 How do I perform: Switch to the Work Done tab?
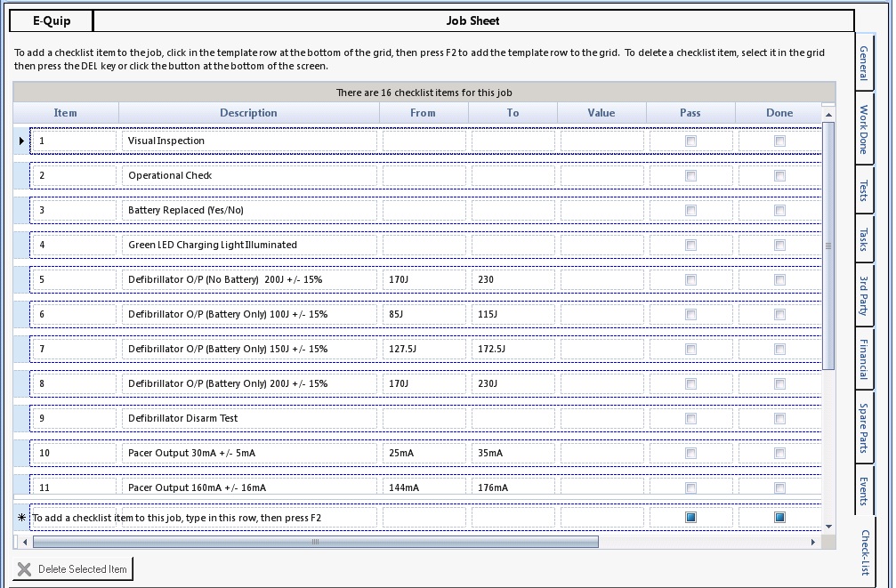(865, 129)
